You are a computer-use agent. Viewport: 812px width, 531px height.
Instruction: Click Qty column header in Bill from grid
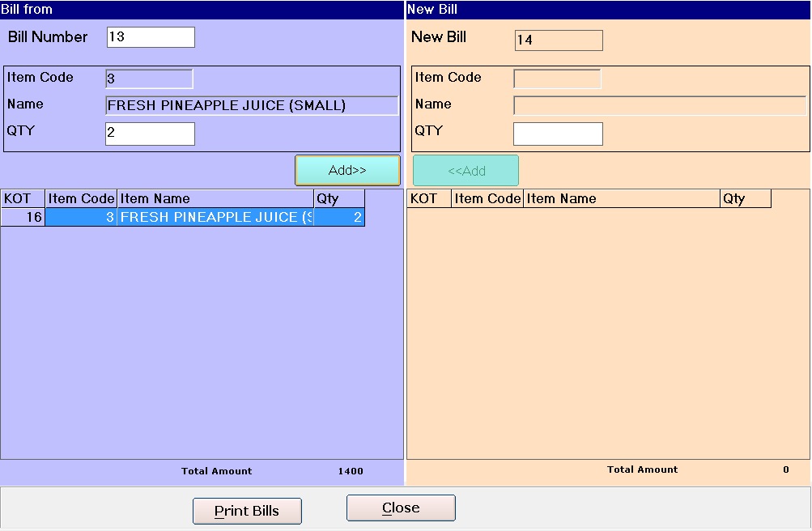click(339, 199)
